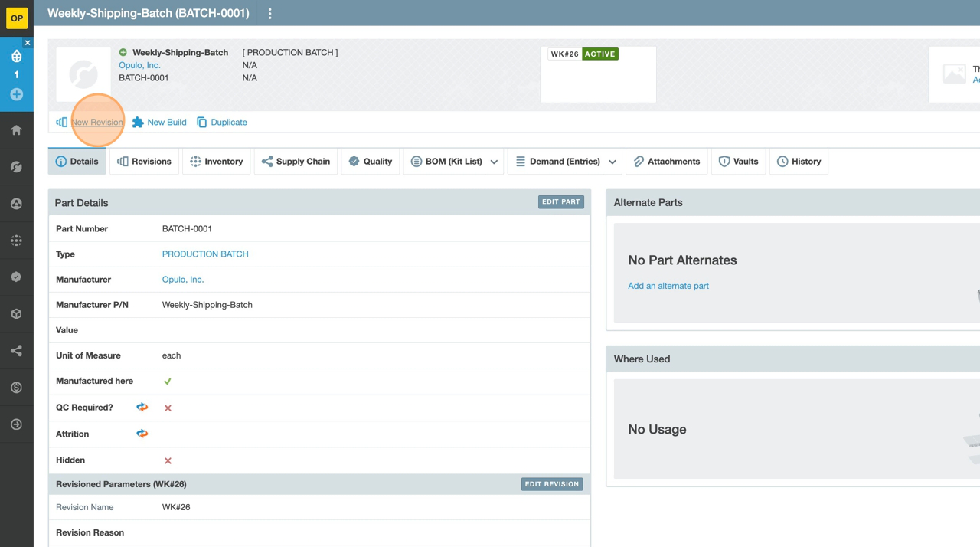Click the Add an alternate part link
This screenshot has width=980, height=547.
point(668,286)
